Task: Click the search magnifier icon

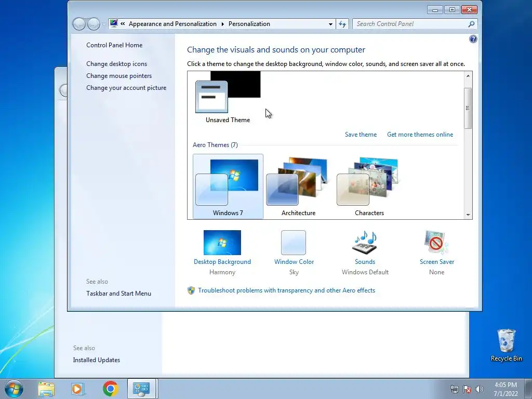Action: (x=471, y=24)
